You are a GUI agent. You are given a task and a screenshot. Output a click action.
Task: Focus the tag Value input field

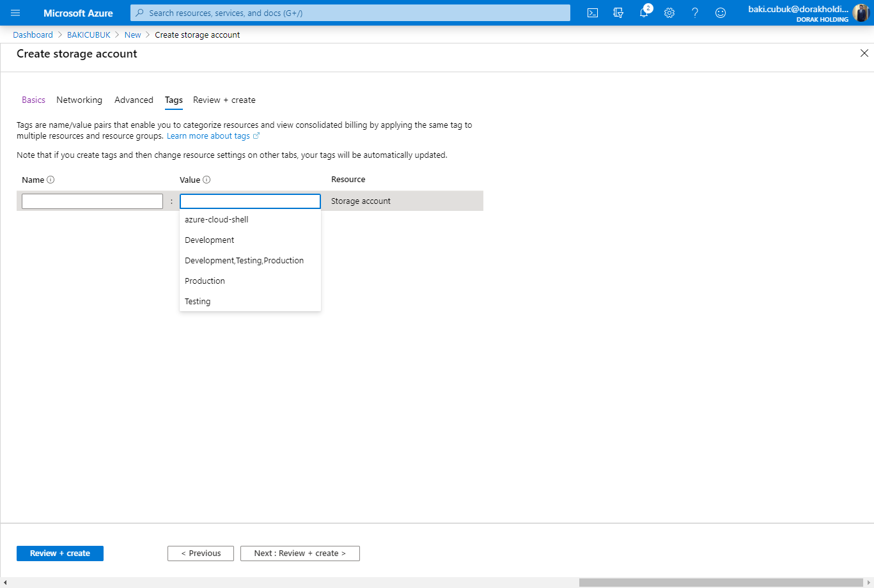pos(250,201)
